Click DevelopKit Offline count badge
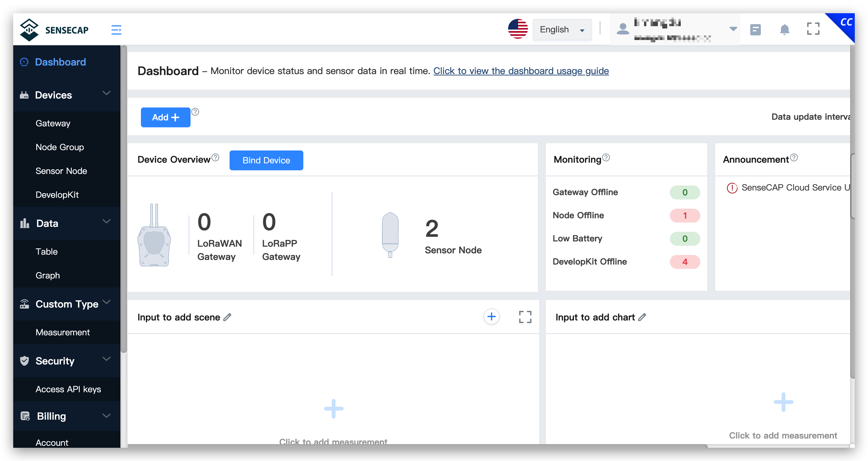 [x=685, y=262]
